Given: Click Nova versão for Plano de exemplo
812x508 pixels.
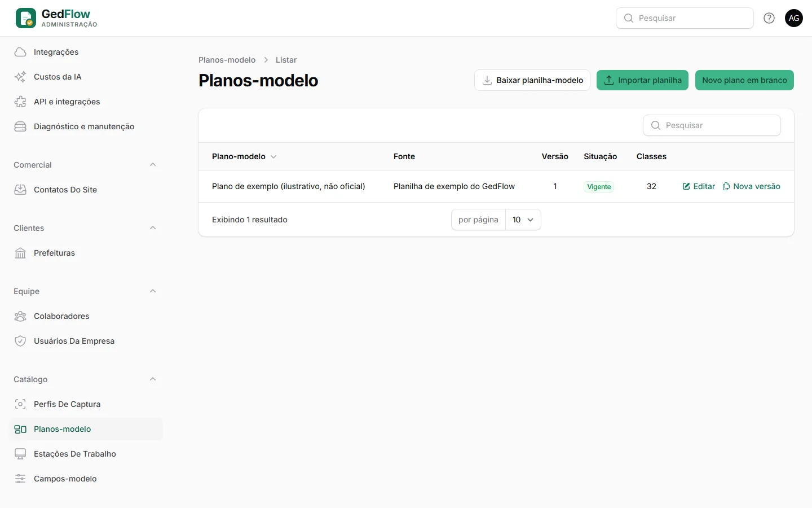Looking at the screenshot, I should pos(751,186).
